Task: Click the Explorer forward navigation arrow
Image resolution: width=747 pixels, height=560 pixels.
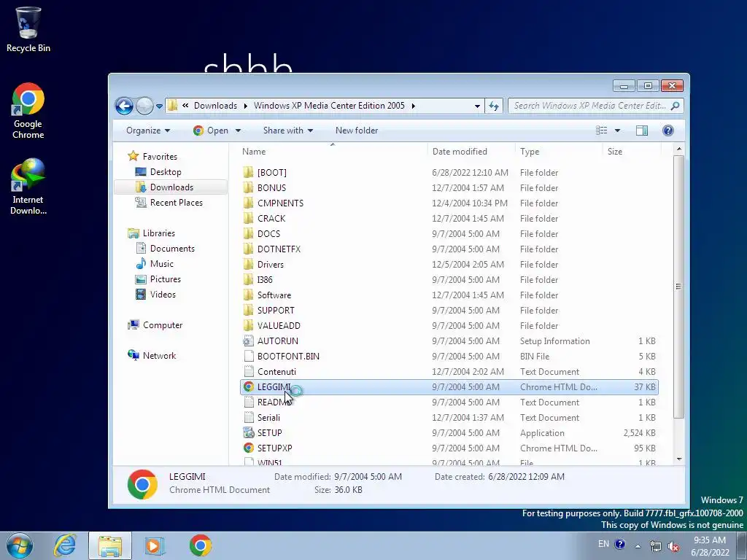Action: (144, 106)
